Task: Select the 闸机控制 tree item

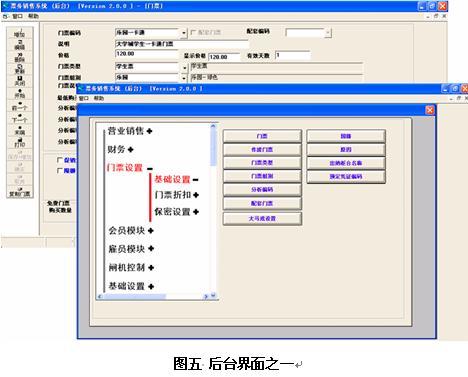Action: pos(126,267)
